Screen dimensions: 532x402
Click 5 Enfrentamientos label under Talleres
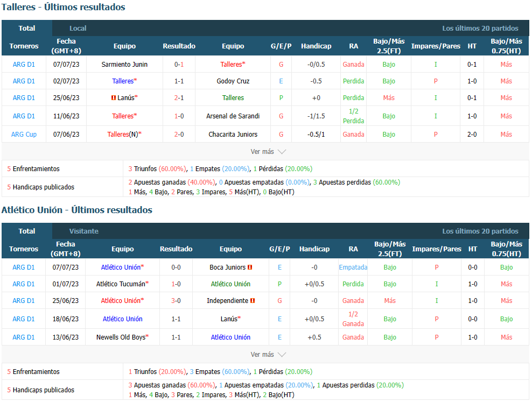(33, 168)
